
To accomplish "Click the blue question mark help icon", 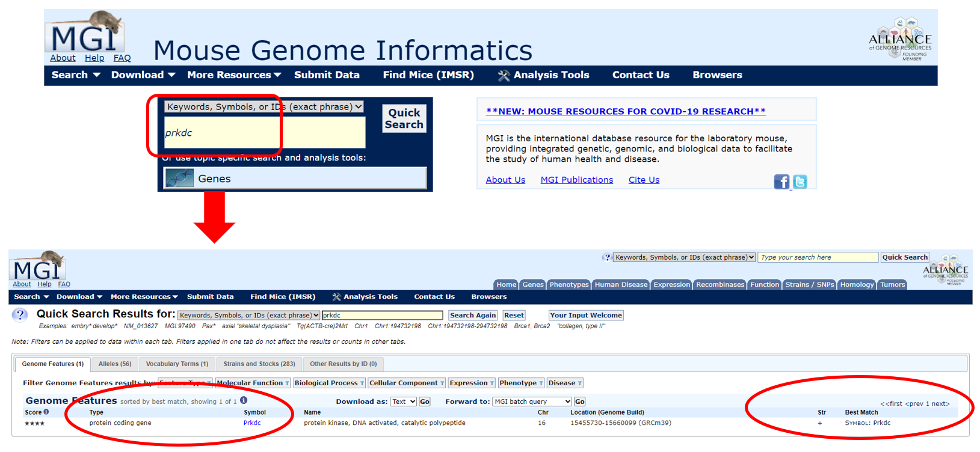I will (20, 315).
